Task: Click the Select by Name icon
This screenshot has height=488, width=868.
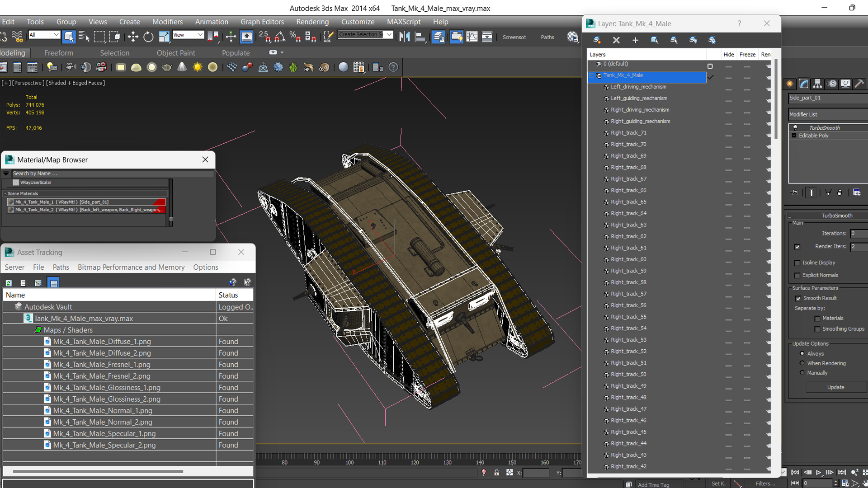Action: [x=84, y=37]
